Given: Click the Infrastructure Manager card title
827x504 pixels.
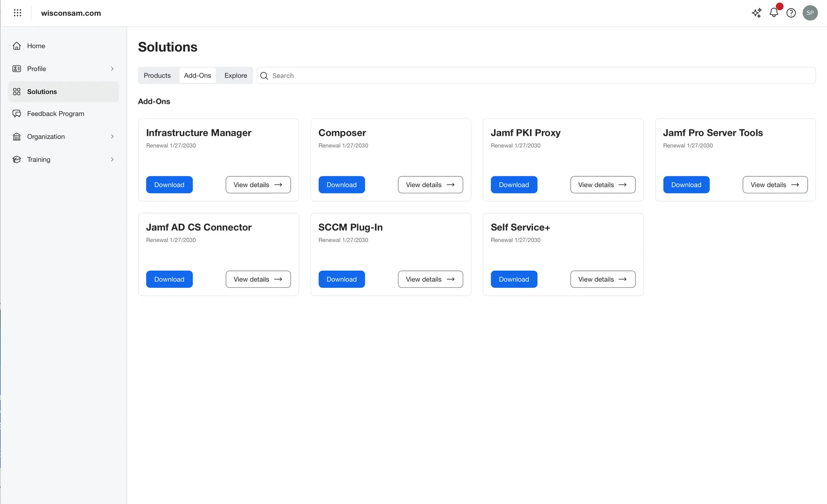Looking at the screenshot, I should coord(198,133).
